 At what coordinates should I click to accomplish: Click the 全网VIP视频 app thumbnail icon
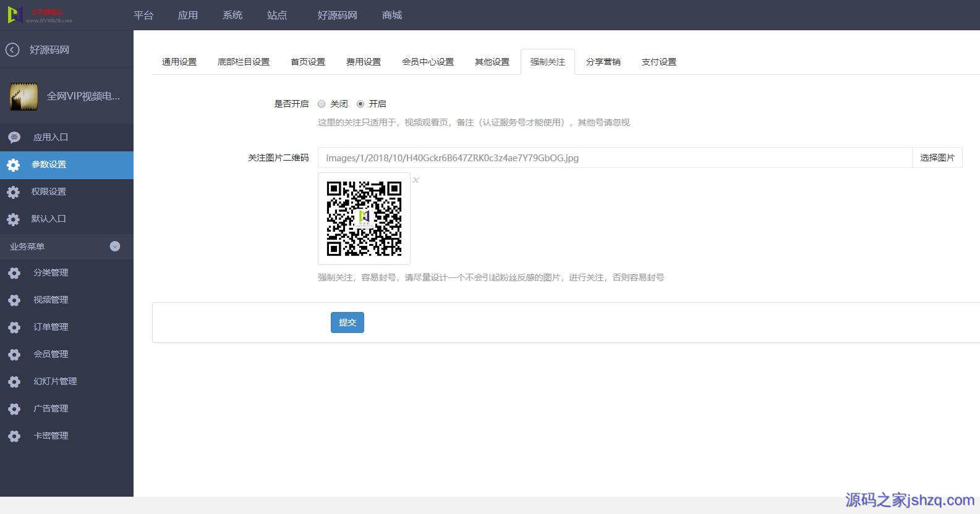tap(23, 96)
